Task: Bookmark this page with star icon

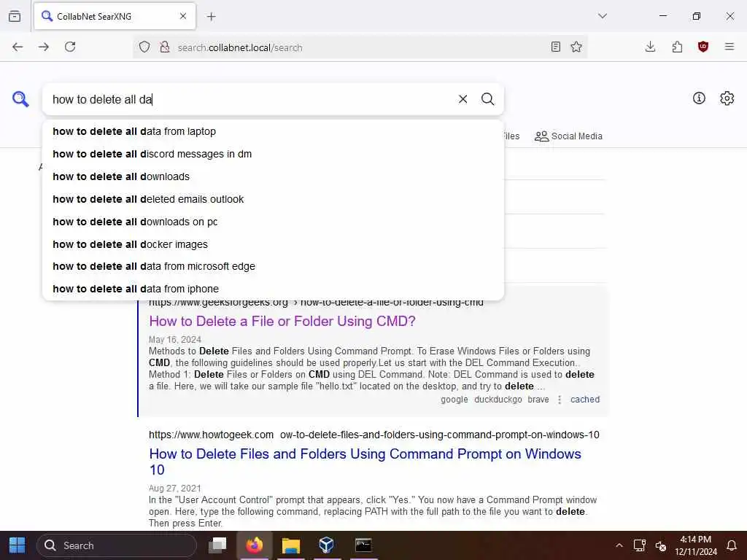Action: click(x=576, y=47)
